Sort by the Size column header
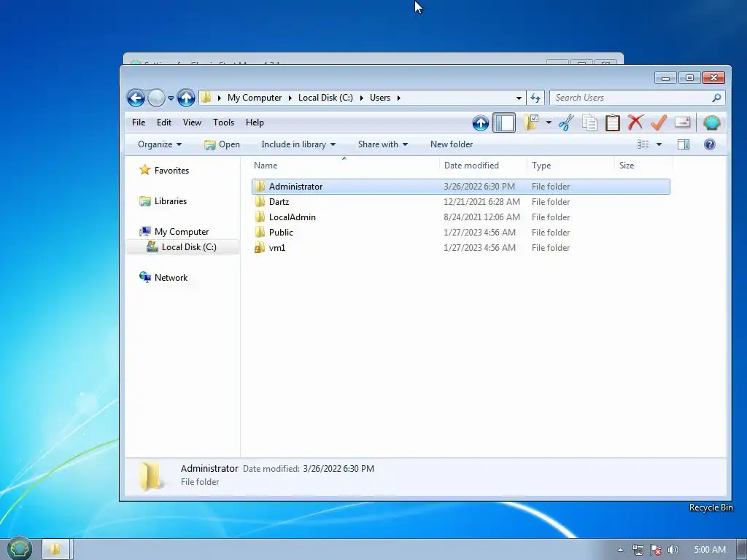 [643, 166]
